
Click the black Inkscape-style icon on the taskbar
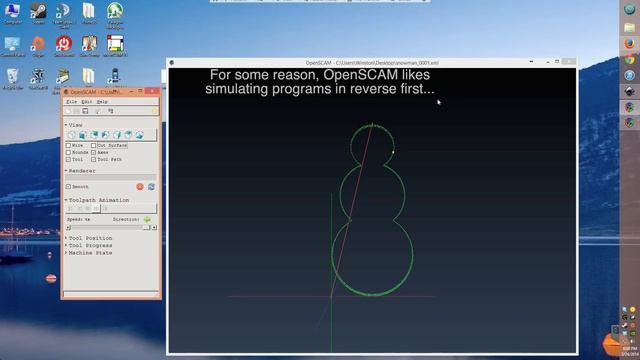click(x=629, y=91)
